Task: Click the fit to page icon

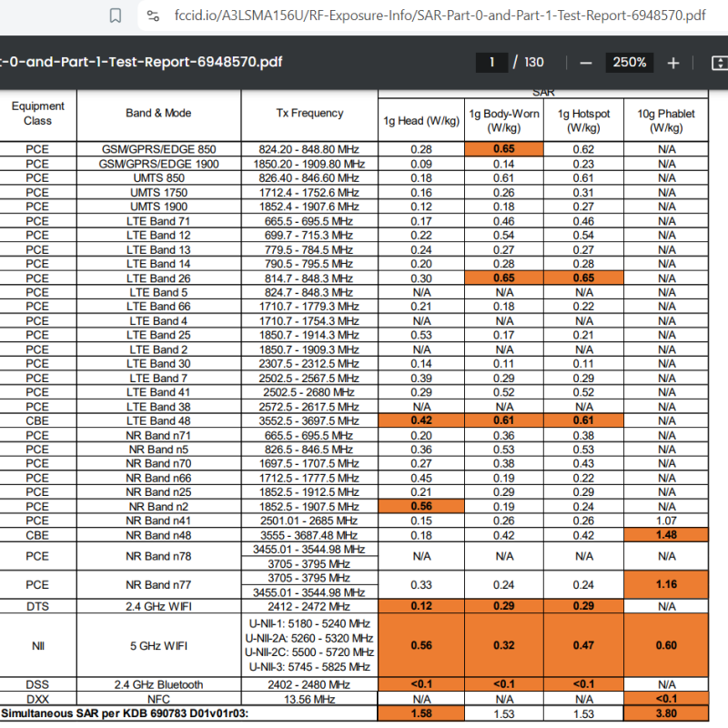Action: click(x=718, y=63)
